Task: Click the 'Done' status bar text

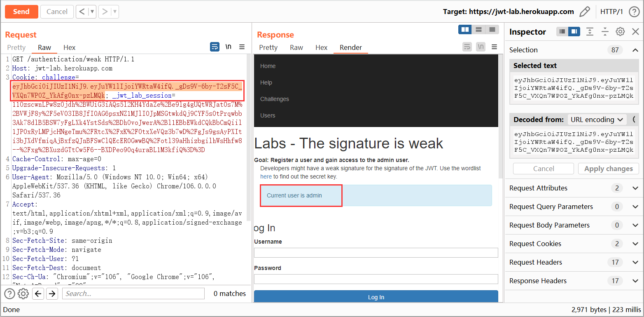Action: 12,310
